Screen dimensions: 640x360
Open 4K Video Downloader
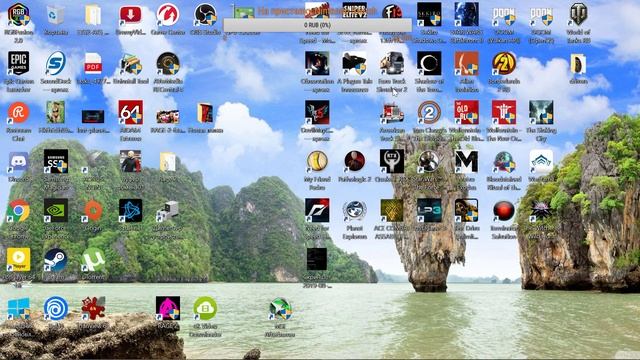point(205,309)
